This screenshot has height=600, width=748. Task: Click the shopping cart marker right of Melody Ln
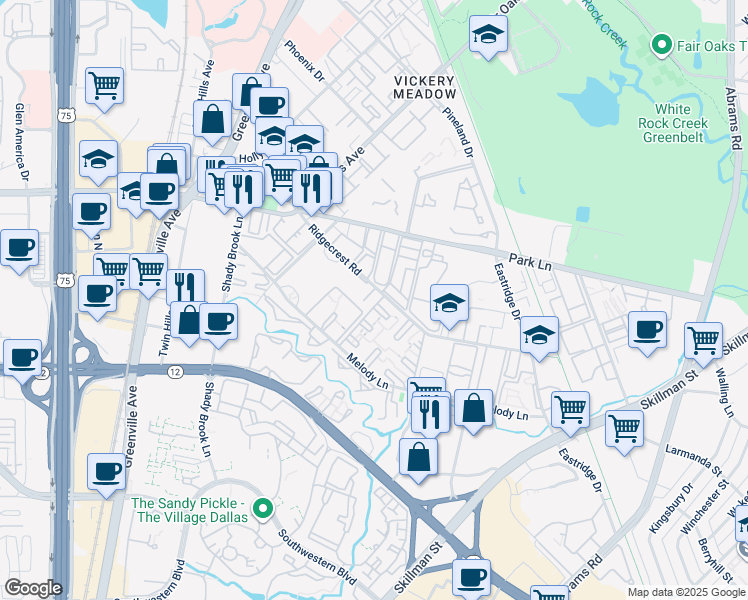570,408
